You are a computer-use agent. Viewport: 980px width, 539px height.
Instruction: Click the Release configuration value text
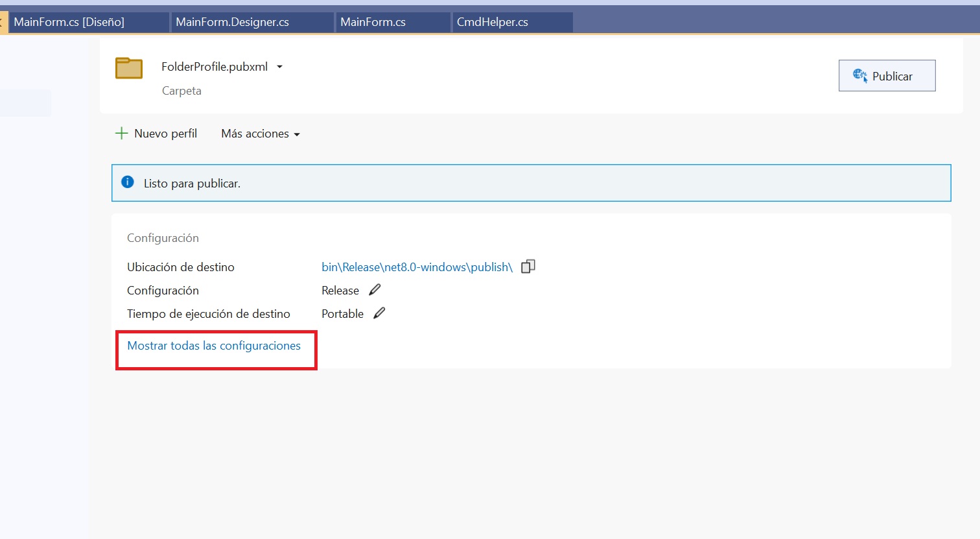pyautogui.click(x=340, y=291)
